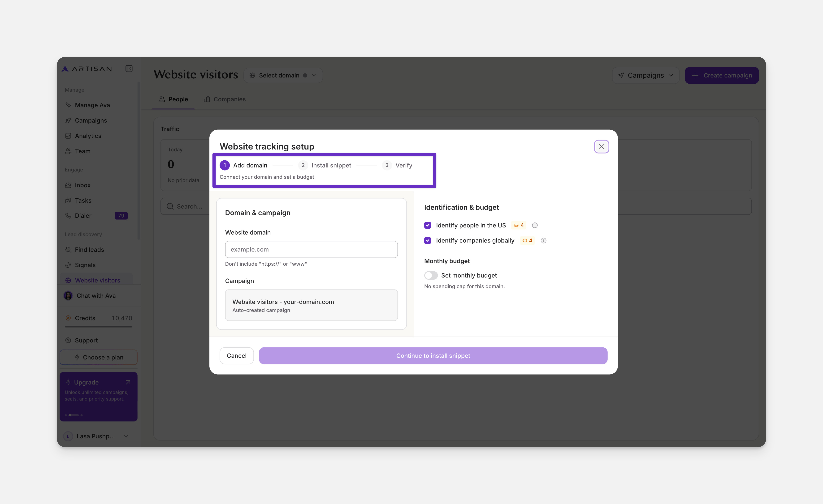Select the Install snippet step

[x=325, y=165]
